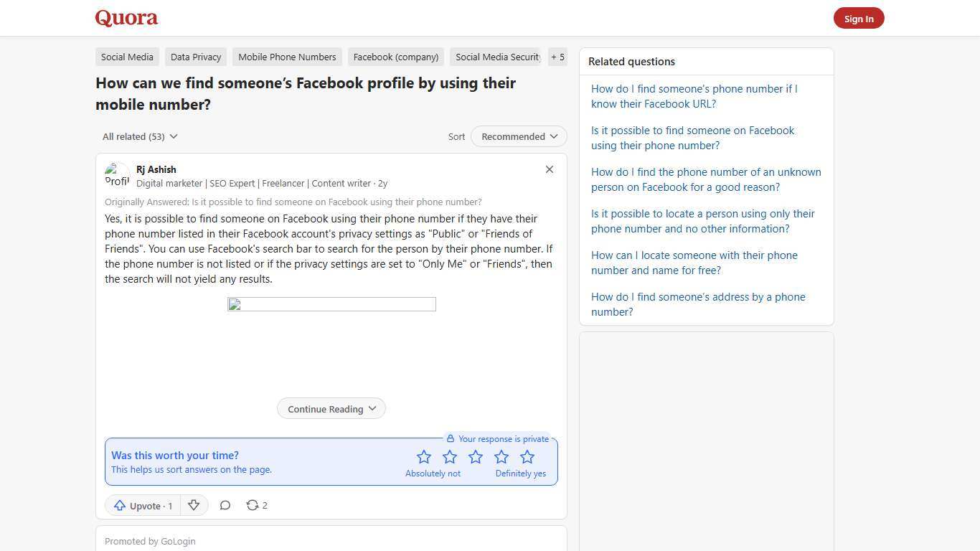The width and height of the screenshot is (980, 551).
Task: Click Rj Ashish's profile picture
Action: tap(117, 175)
